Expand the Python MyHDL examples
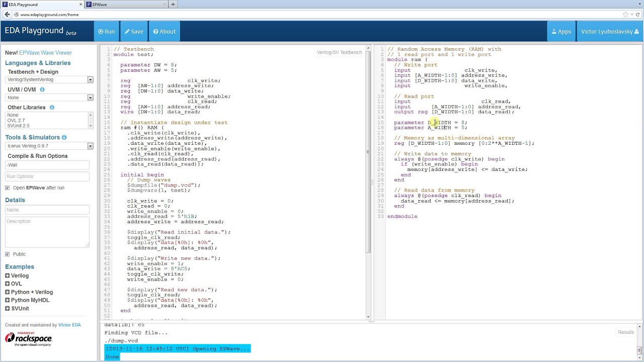 point(28,300)
